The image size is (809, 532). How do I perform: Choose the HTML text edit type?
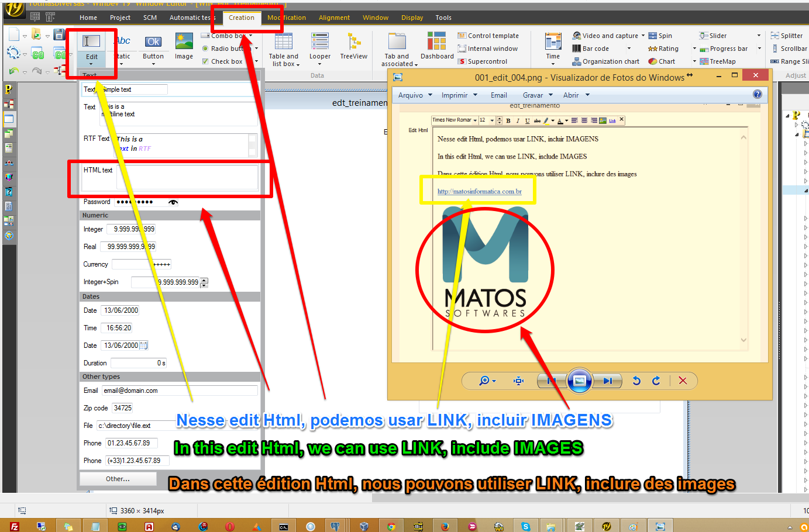[x=170, y=177]
